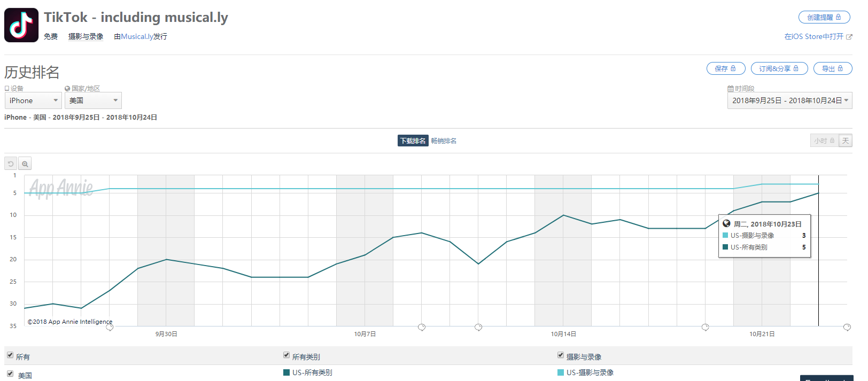868x381 pixels.
Task: Click the TikTok app logo icon
Action: [21, 25]
